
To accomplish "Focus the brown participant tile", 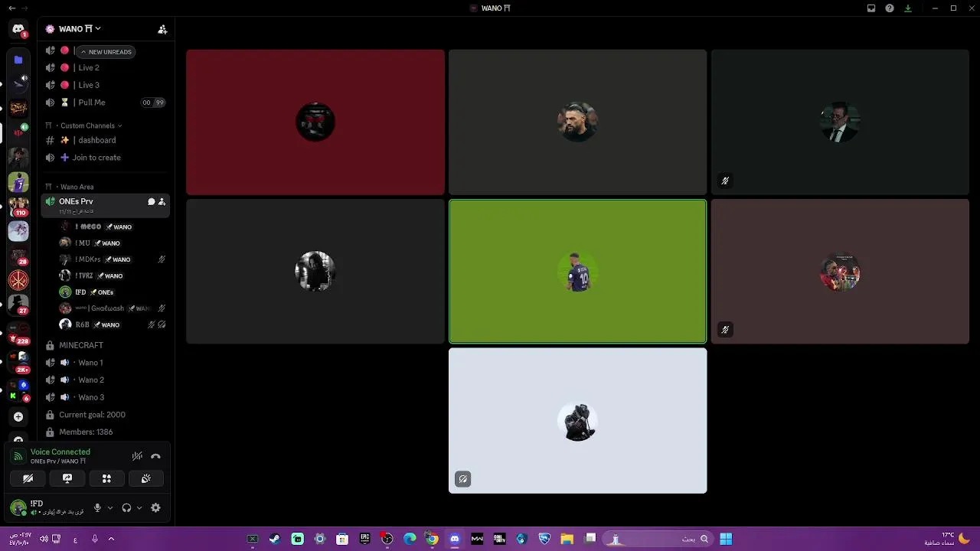I will 840,272.
